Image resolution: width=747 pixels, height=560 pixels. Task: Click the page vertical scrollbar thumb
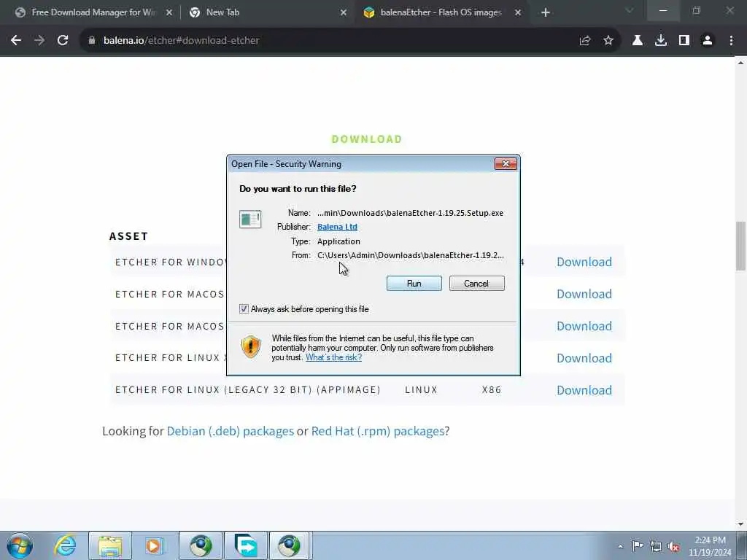coord(740,245)
